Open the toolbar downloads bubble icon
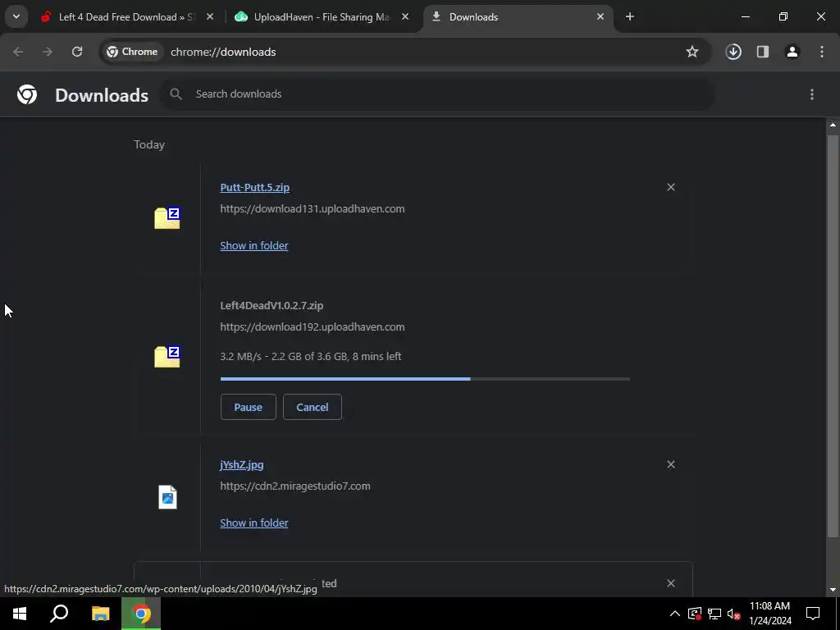The height and width of the screenshot is (630, 840). tap(733, 52)
